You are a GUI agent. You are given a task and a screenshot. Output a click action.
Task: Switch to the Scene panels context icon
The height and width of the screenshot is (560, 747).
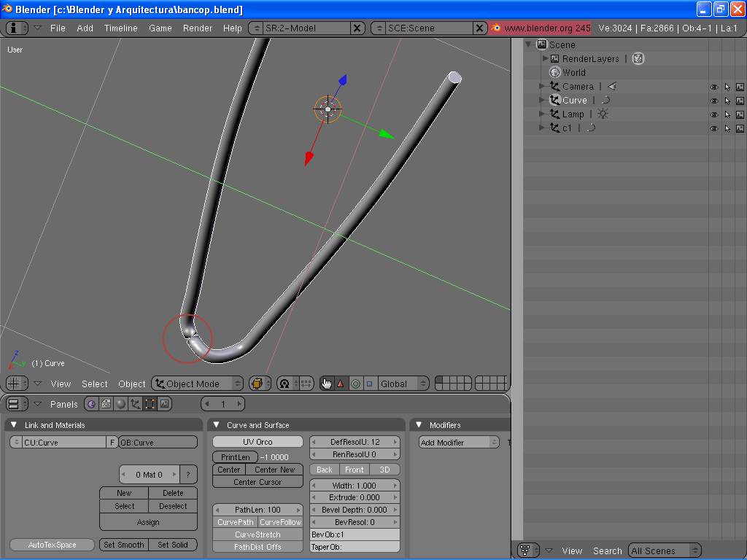tap(164, 404)
